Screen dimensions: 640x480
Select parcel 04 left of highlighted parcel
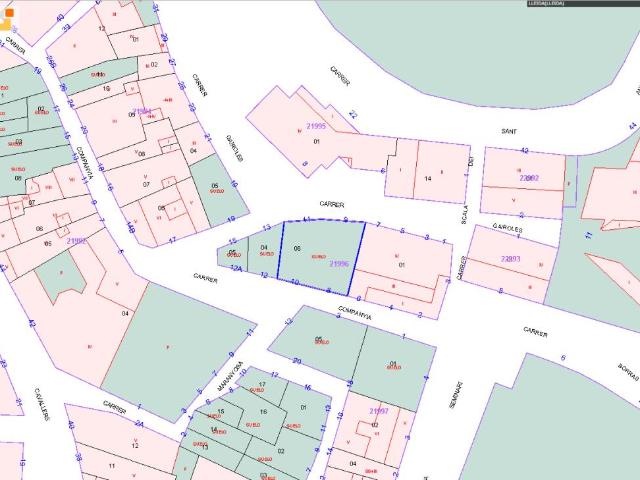click(264, 251)
